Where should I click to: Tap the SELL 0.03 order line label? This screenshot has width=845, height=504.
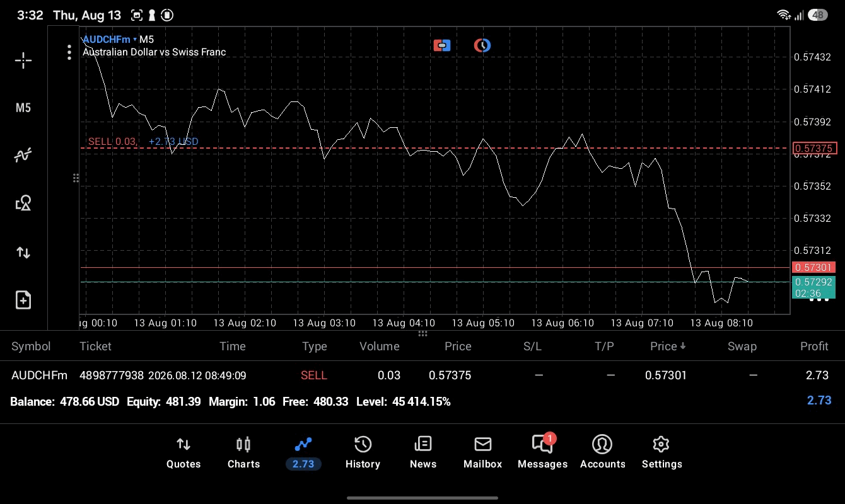(112, 142)
